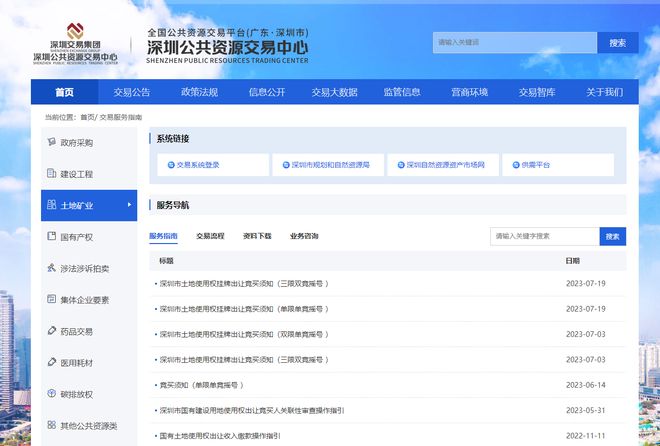Click the 政府采购 sidebar icon
This screenshot has width=660, height=446.
51,142
